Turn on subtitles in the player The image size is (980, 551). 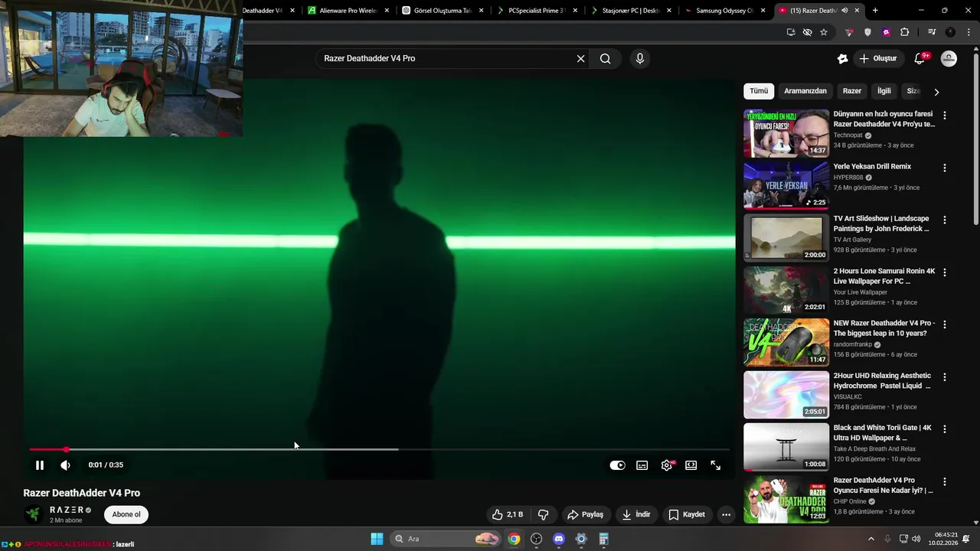point(642,465)
